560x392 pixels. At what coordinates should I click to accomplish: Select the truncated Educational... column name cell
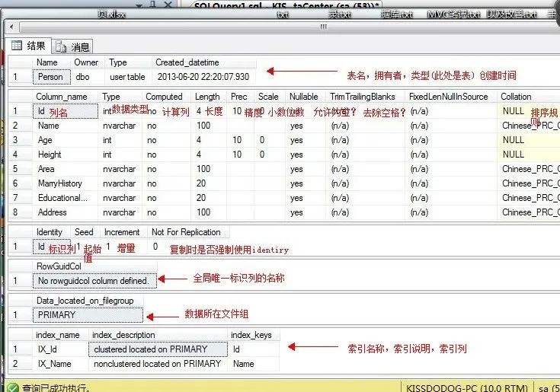tap(66, 198)
